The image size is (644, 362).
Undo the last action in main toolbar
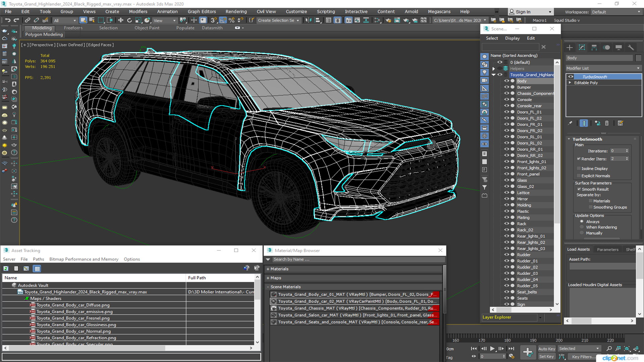click(x=7, y=20)
